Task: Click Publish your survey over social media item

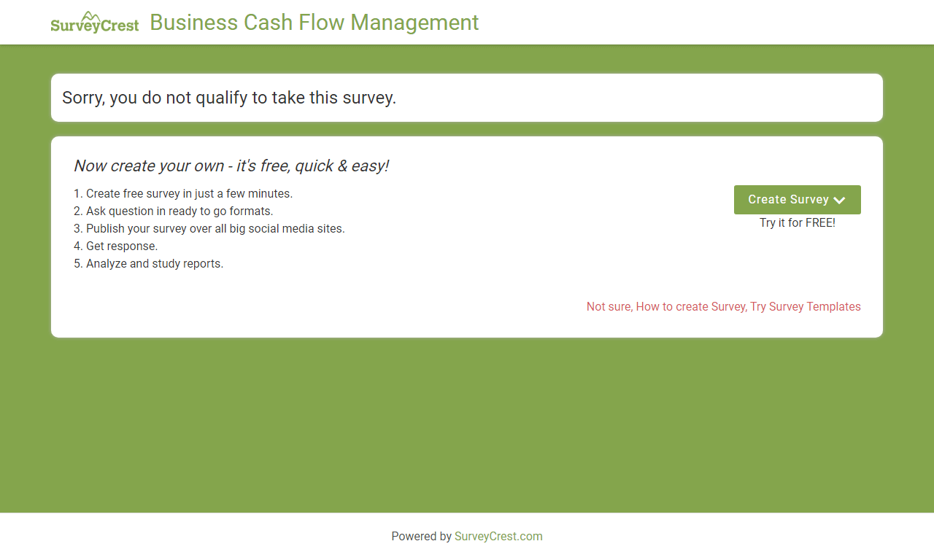Action: click(209, 229)
